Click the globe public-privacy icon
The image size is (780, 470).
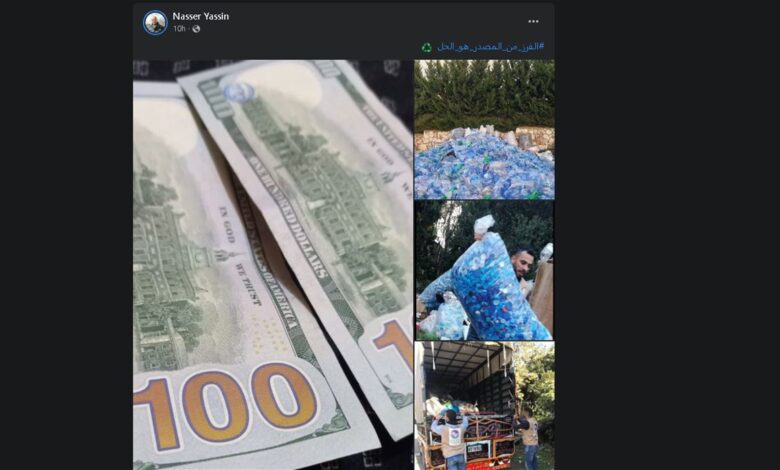[196, 29]
